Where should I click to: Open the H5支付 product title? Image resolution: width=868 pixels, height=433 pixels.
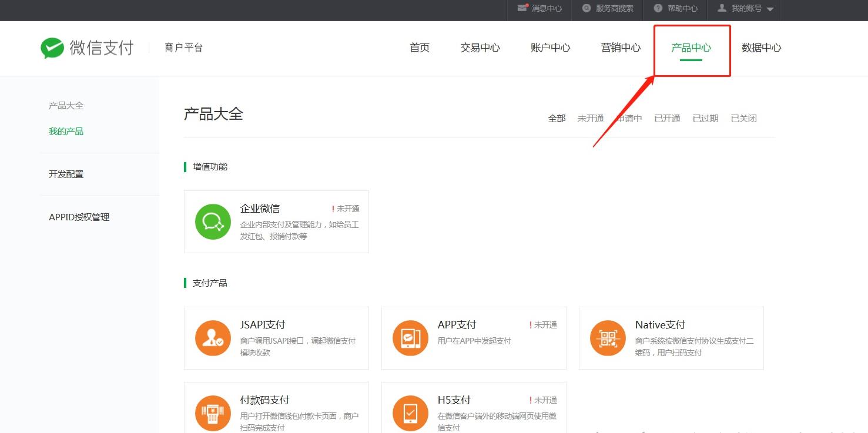click(x=454, y=400)
